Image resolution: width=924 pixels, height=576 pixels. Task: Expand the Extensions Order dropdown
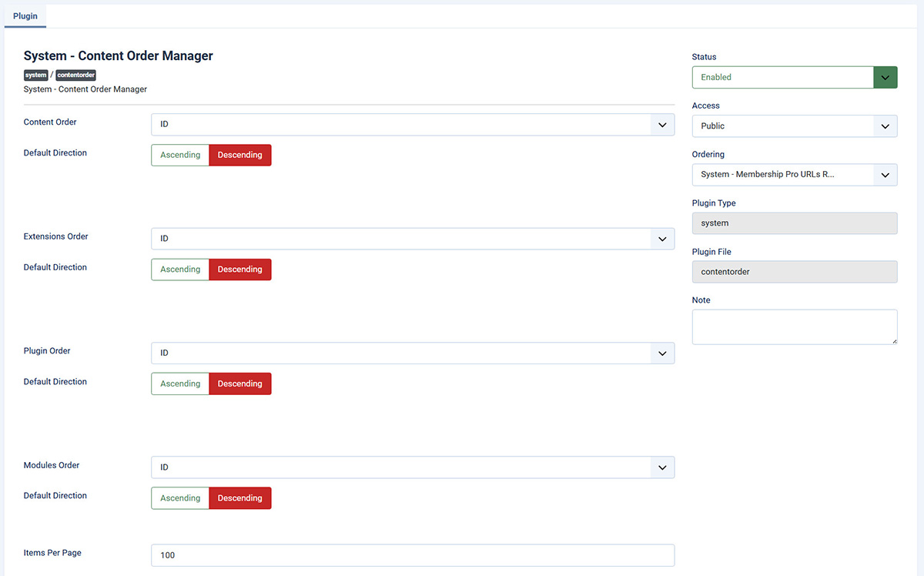412,239
